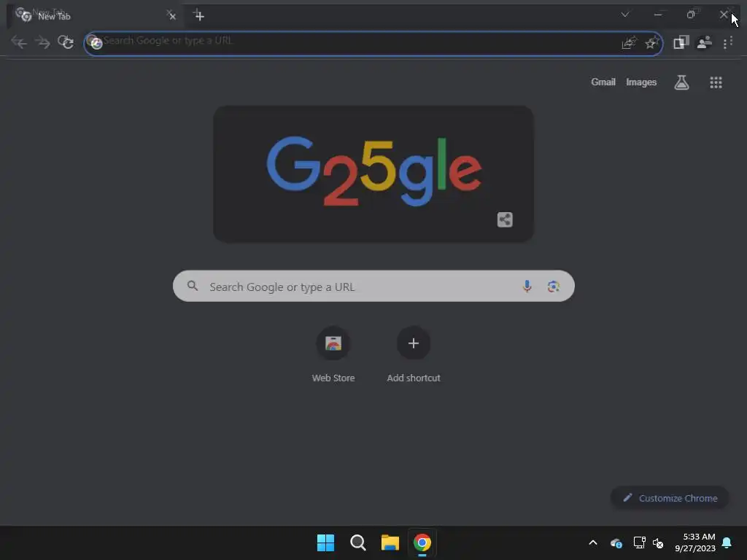This screenshot has height=560, width=747.
Task: Expand the tab search chevron
Action: point(625,15)
